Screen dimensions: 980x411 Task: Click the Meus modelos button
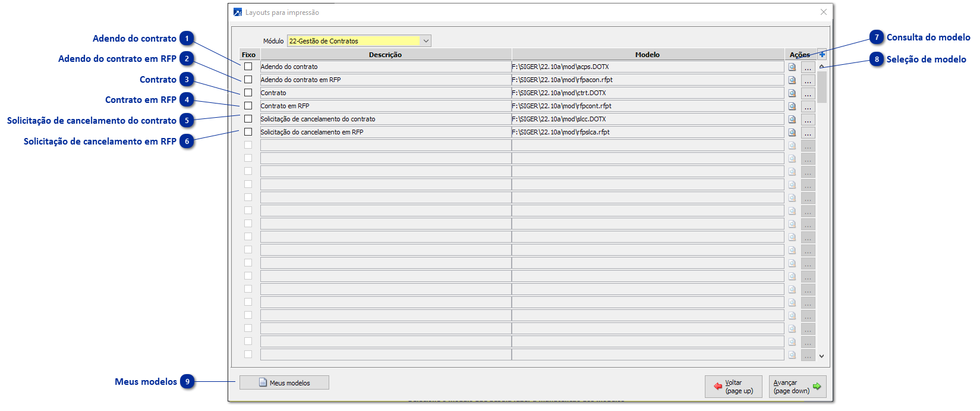pyautogui.click(x=284, y=382)
